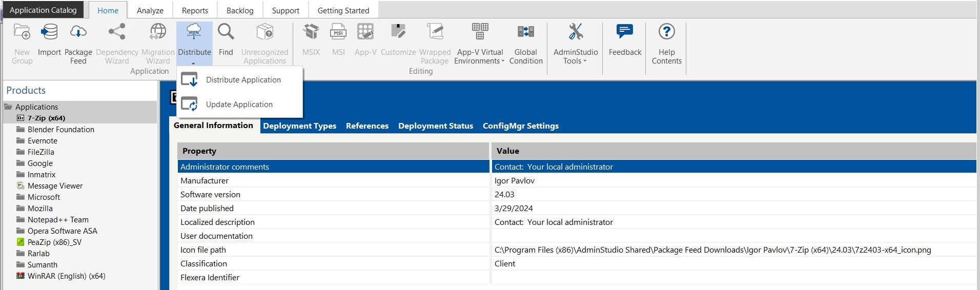Open the Package Feed tool
The width and height of the screenshot is (980, 290).
78,33
